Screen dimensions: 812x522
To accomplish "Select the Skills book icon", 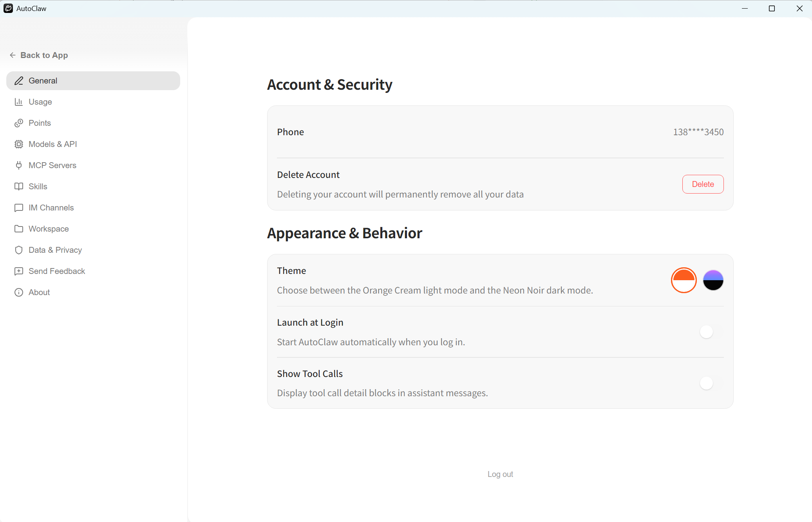I will pyautogui.click(x=19, y=186).
